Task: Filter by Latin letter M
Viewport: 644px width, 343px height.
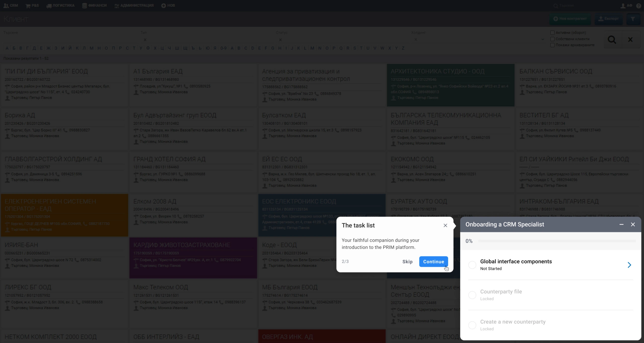Action: point(312,48)
